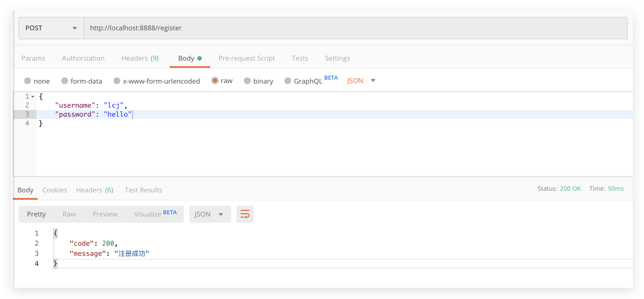Switch to response Cookies tab

click(55, 190)
